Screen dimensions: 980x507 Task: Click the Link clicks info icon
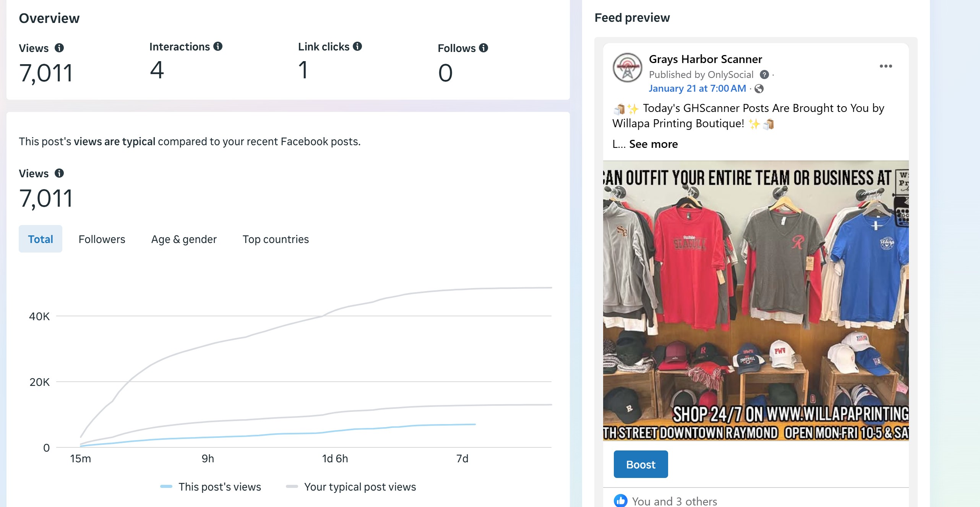[x=357, y=46]
